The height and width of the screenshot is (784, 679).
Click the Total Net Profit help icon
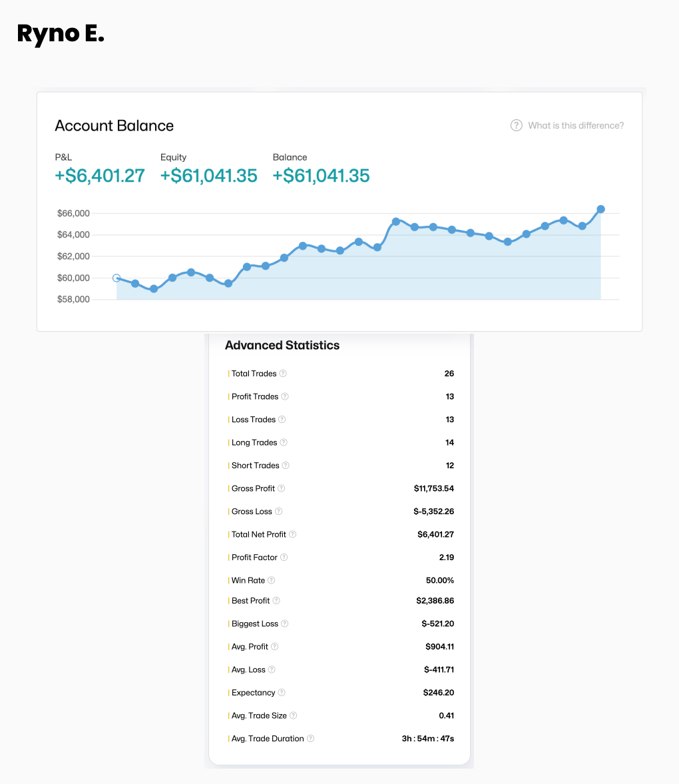coord(293,534)
